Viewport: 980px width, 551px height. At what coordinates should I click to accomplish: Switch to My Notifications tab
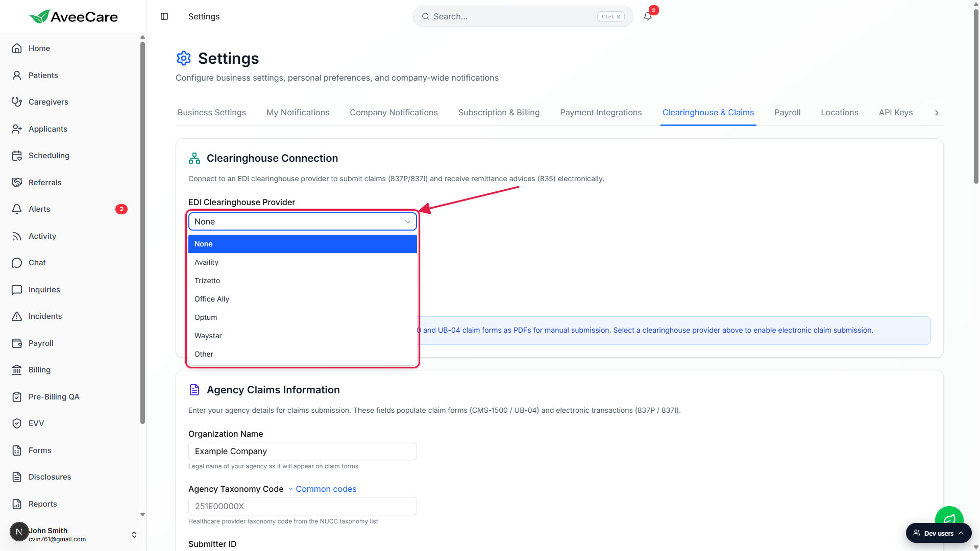pos(298,112)
